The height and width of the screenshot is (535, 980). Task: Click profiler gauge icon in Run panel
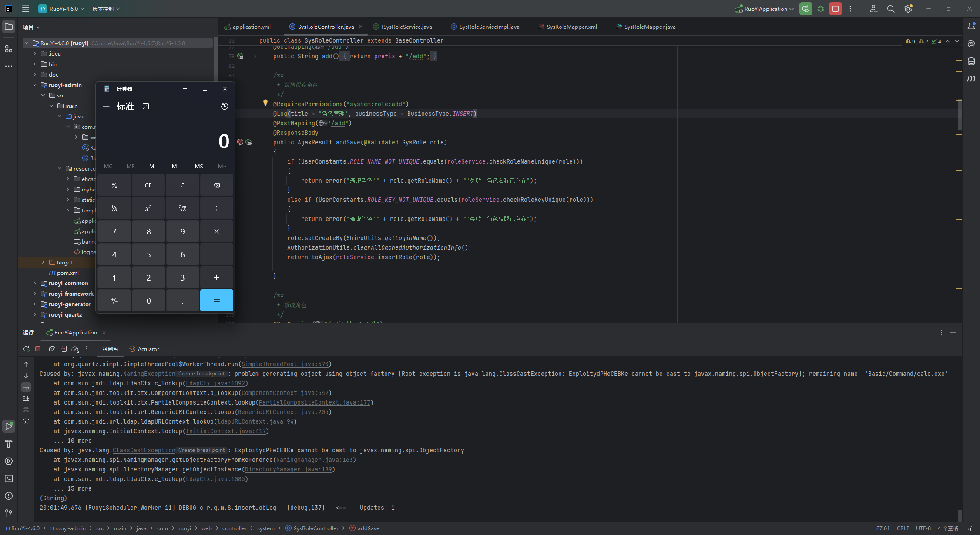75,349
